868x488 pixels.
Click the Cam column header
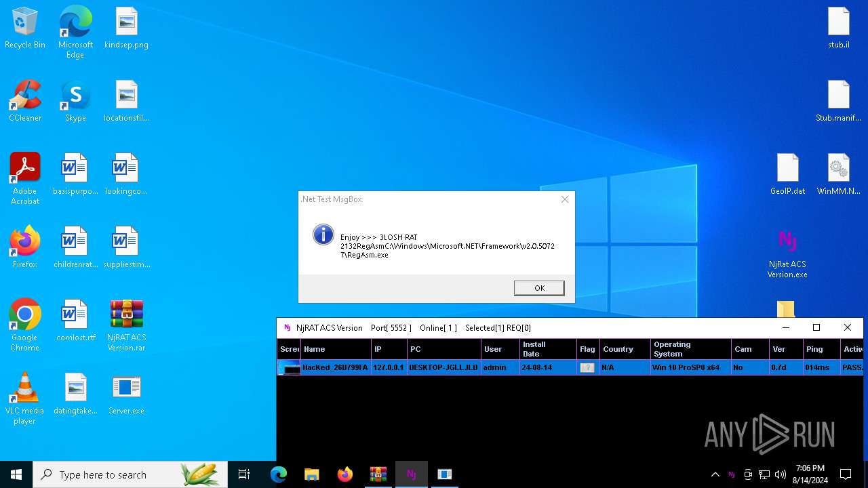(751, 349)
